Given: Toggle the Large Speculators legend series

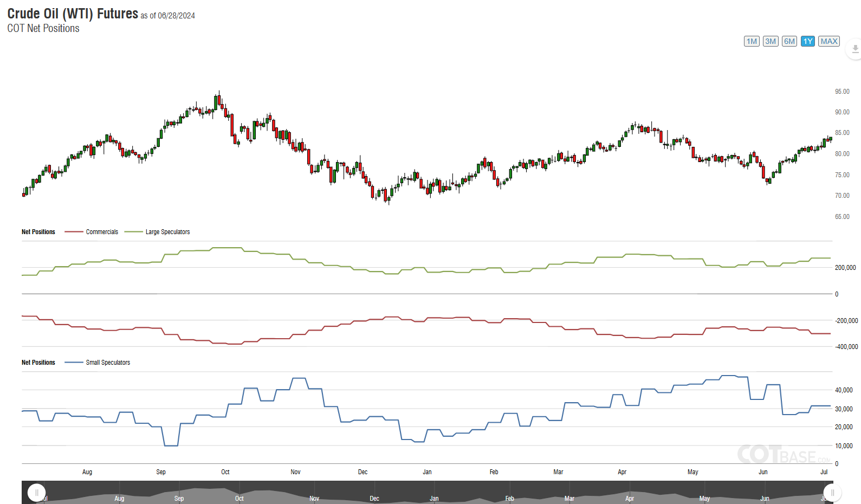Looking at the screenshot, I should [x=167, y=232].
